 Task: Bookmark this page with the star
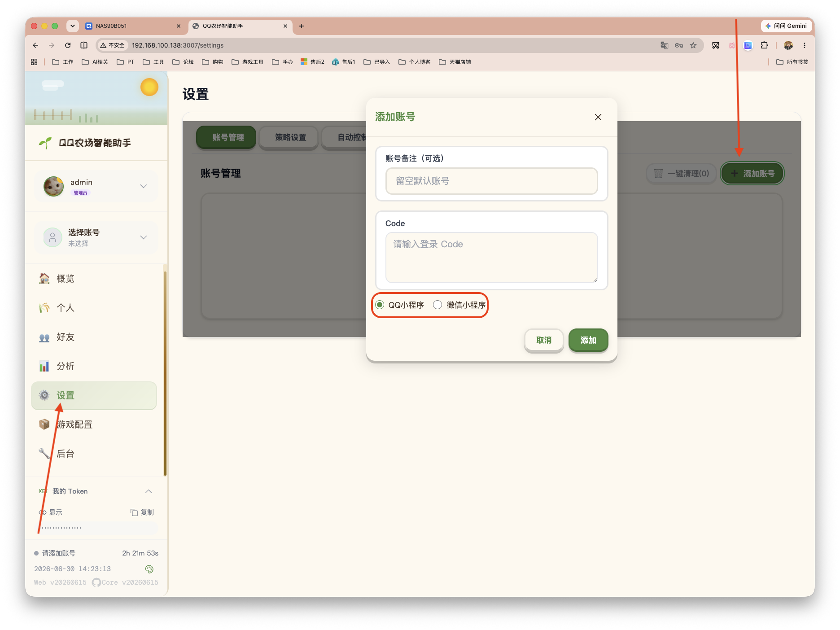[x=693, y=45]
